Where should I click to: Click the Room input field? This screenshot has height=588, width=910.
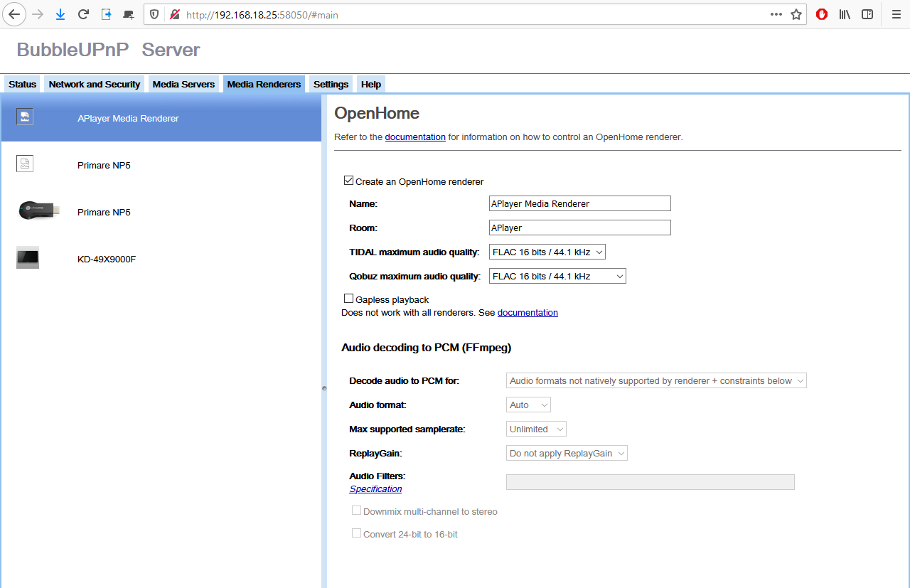coord(580,228)
